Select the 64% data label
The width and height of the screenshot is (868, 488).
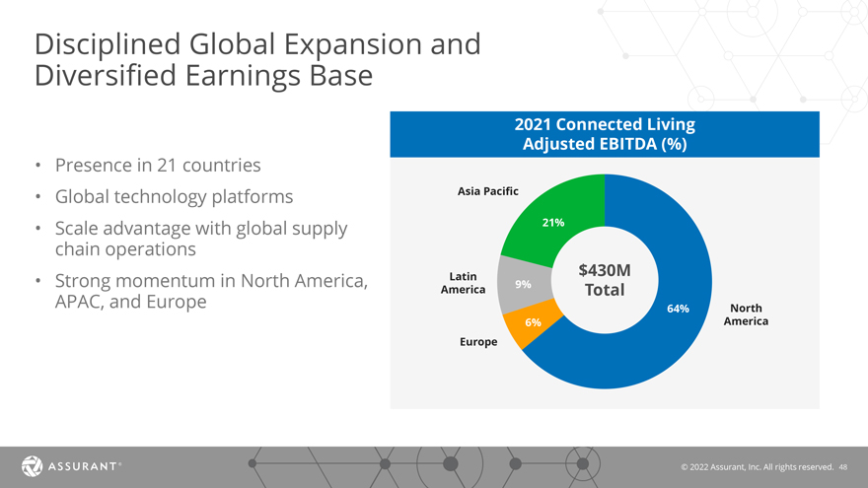678,309
